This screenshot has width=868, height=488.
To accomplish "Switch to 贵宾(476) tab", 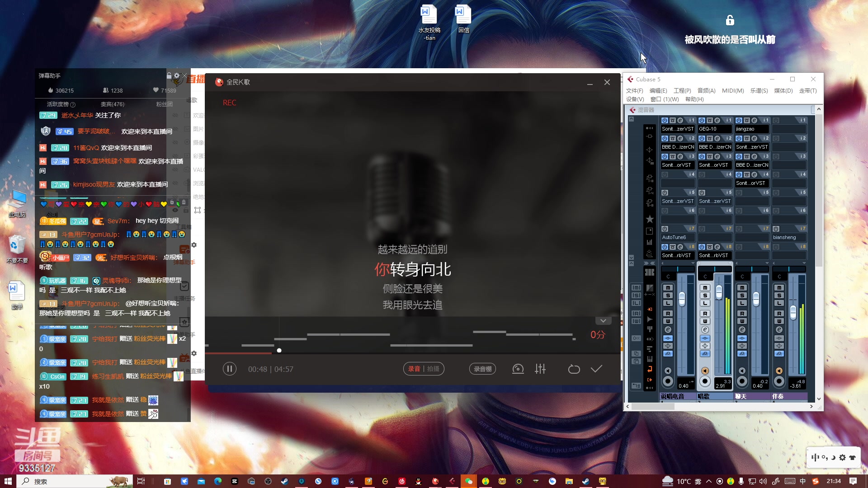I will [113, 104].
